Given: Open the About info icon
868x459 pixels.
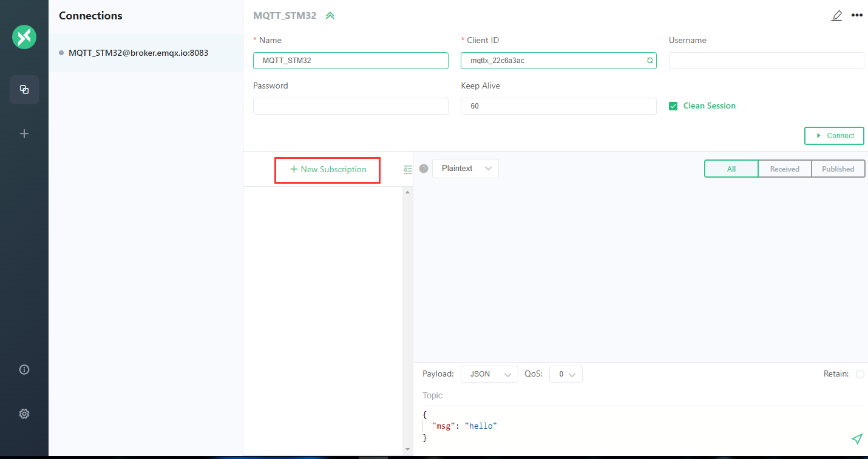Looking at the screenshot, I should pos(24,369).
